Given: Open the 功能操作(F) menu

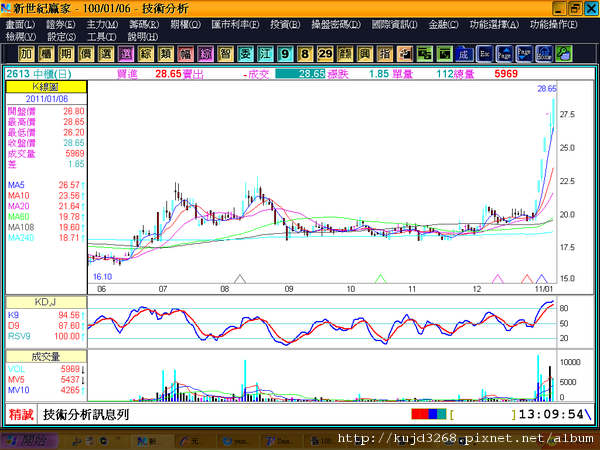Looking at the screenshot, I should click(554, 24).
